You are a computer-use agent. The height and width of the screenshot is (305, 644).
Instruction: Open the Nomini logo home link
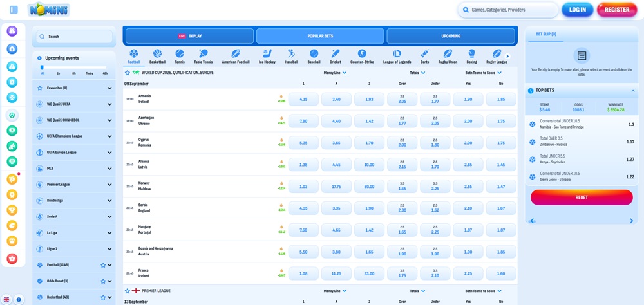(49, 10)
